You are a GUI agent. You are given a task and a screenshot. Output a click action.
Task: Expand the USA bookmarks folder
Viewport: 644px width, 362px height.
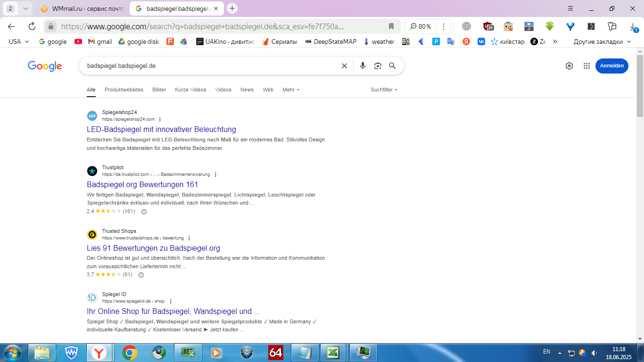19,41
